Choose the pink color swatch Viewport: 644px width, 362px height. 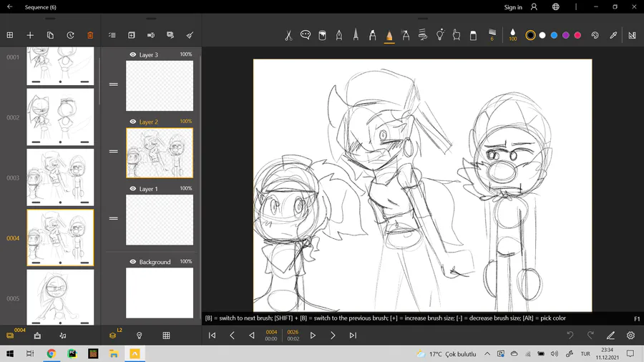[x=577, y=35]
